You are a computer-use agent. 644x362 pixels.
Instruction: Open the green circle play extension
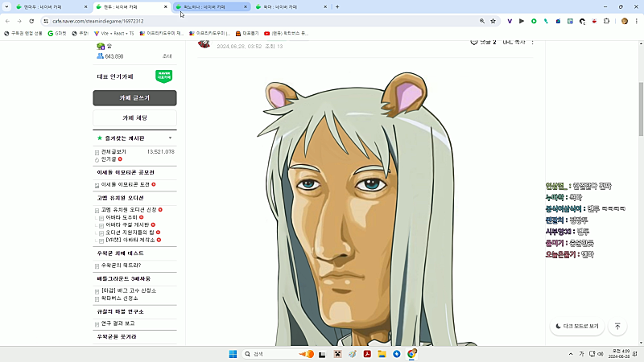[534, 21]
